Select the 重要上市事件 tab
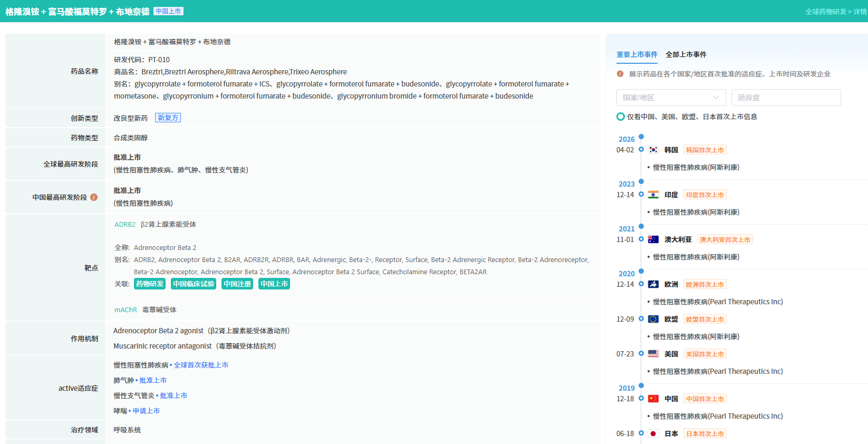The width and height of the screenshot is (868, 444). (636, 54)
